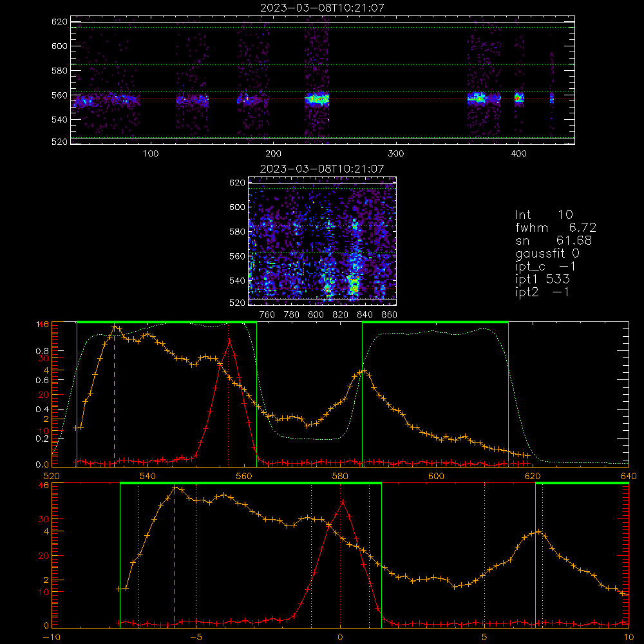This screenshot has width=644, height=644.
Task: Click the wide green bar atop the bottom panel
Action: click(251, 483)
